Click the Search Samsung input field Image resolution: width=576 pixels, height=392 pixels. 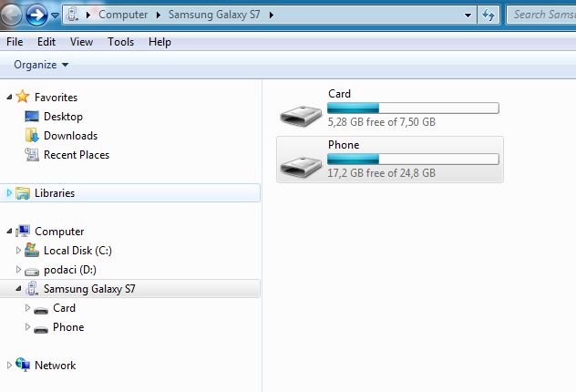tap(541, 15)
